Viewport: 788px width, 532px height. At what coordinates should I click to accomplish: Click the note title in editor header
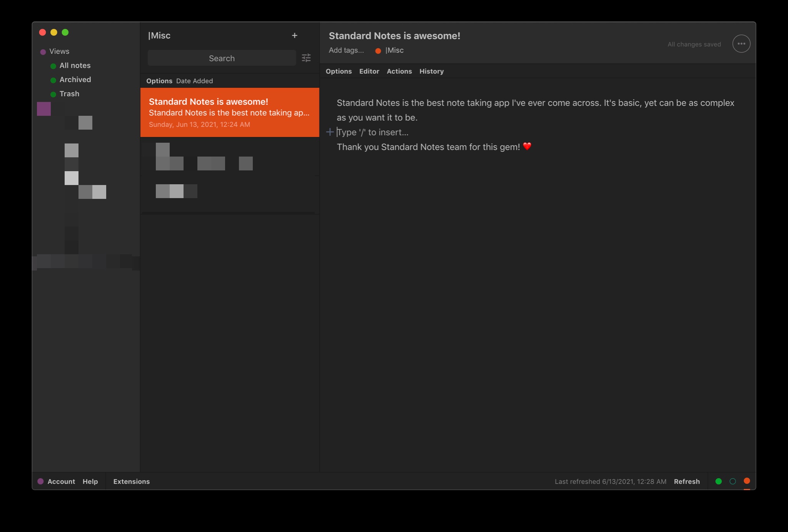[x=394, y=36]
